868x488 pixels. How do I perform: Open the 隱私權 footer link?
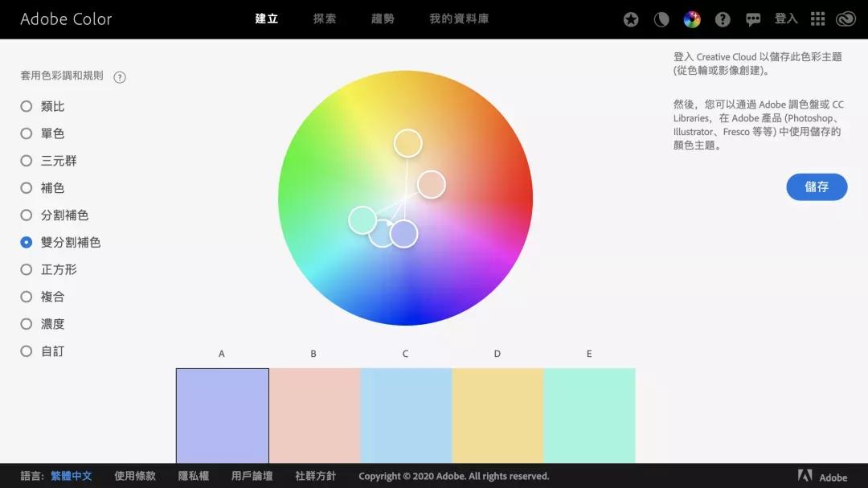[194, 476]
